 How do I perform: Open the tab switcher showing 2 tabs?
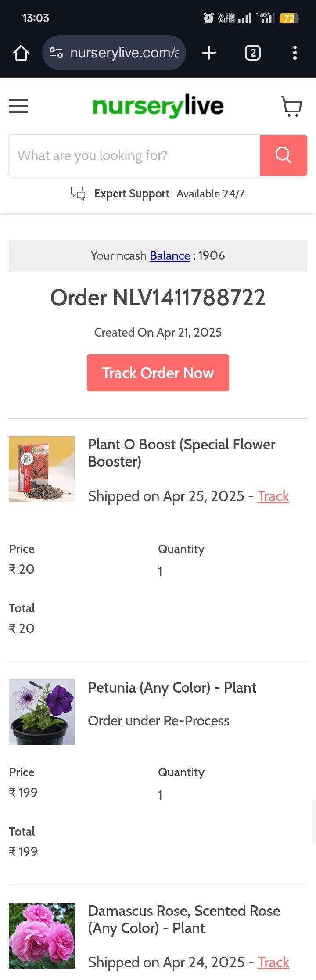[x=252, y=53]
